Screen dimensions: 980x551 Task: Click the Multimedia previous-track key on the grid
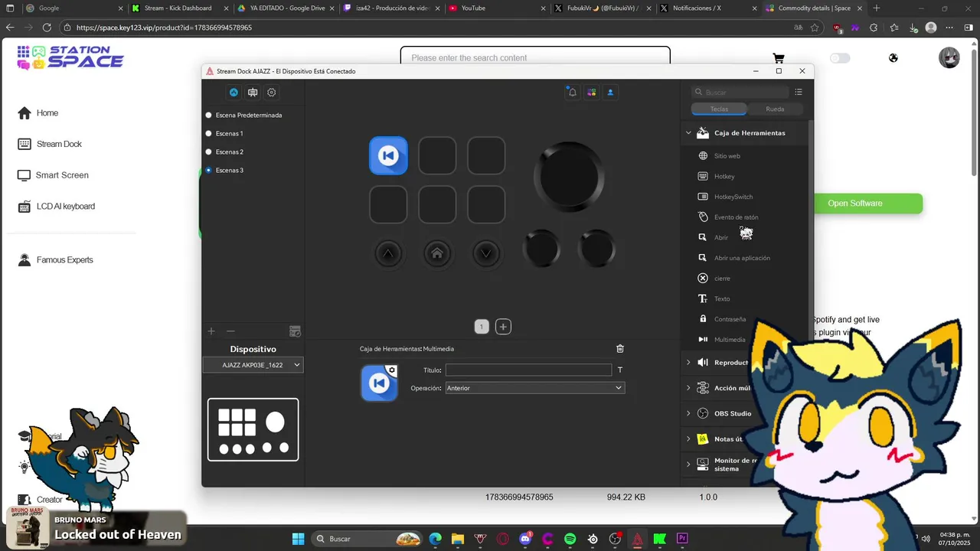pyautogui.click(x=388, y=155)
